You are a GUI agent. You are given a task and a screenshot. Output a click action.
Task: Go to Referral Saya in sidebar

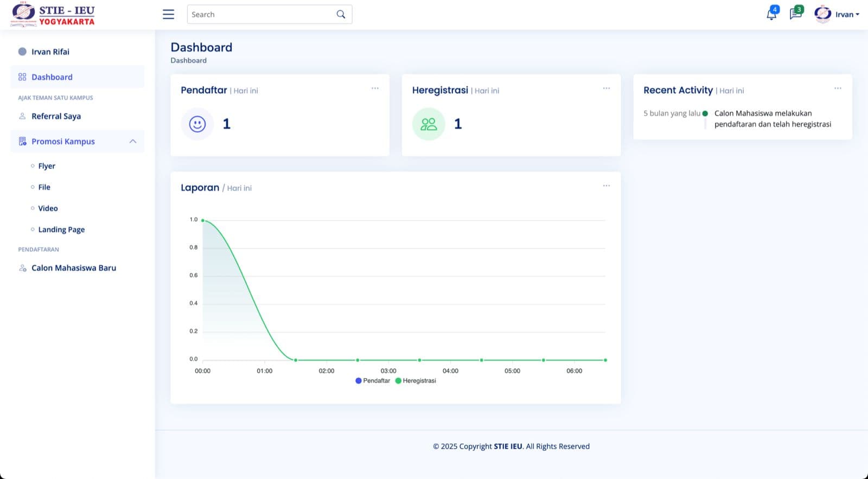coord(56,116)
